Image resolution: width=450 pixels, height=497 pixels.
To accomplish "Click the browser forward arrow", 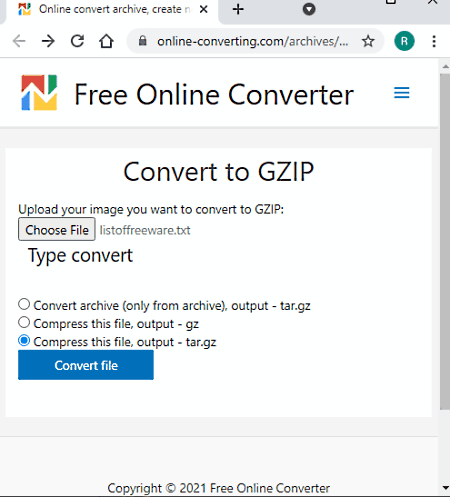I will (x=48, y=41).
